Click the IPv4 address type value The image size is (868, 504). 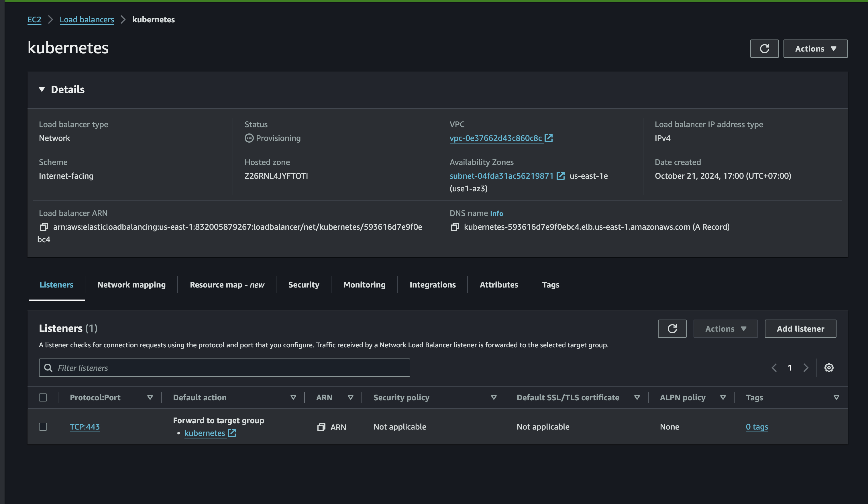click(662, 138)
